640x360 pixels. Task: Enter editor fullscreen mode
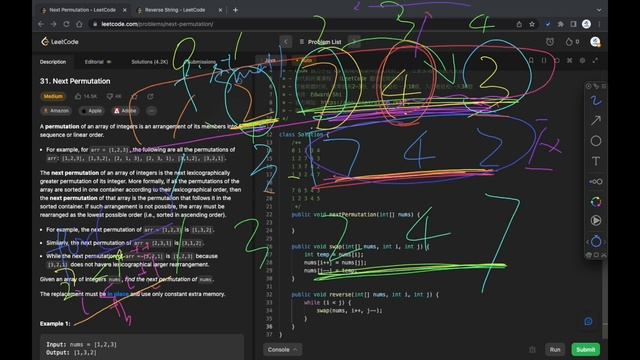point(596,60)
